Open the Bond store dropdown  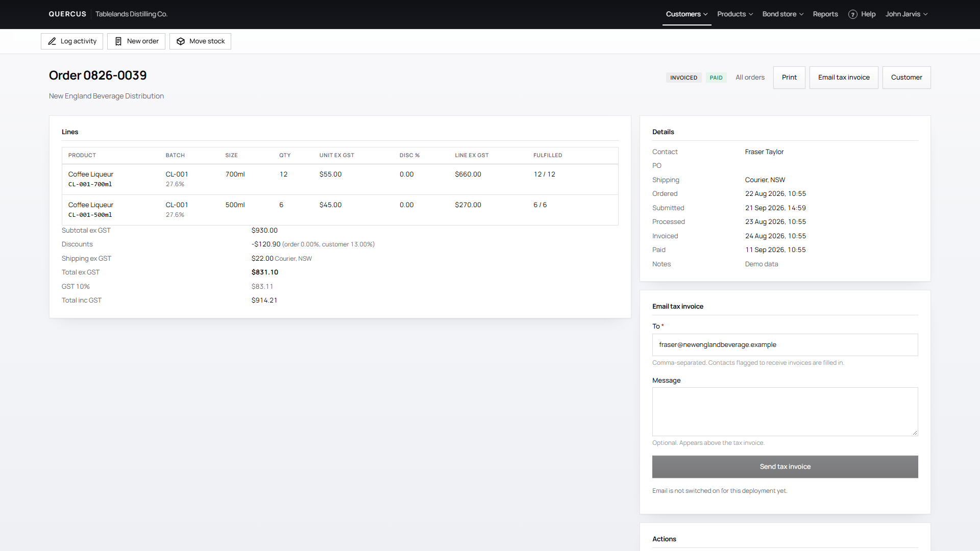783,14
